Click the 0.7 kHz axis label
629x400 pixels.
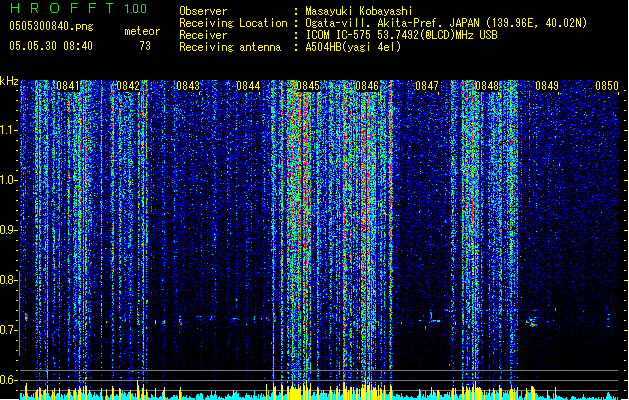pos(8,330)
